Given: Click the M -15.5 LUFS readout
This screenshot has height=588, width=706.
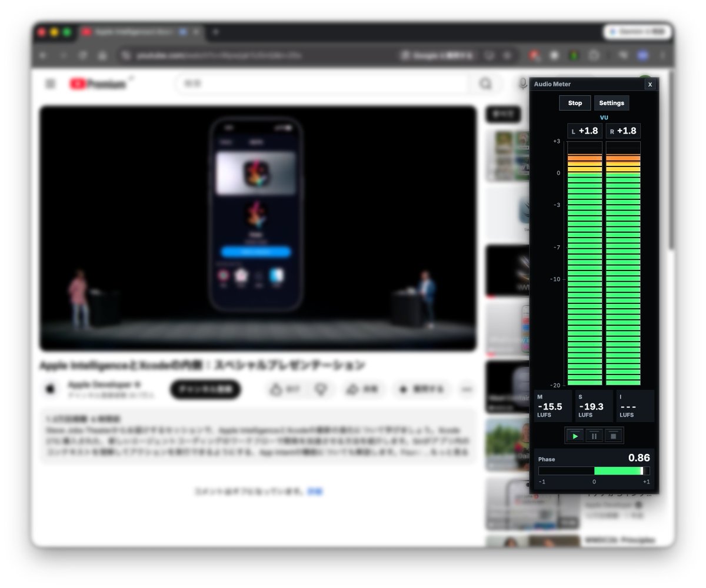Looking at the screenshot, I should click(553, 406).
